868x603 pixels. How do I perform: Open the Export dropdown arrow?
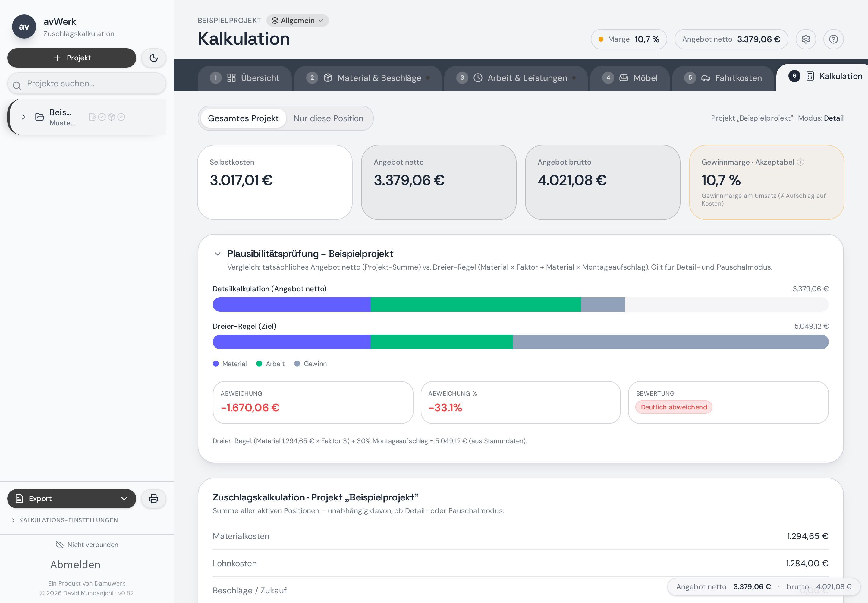point(124,499)
